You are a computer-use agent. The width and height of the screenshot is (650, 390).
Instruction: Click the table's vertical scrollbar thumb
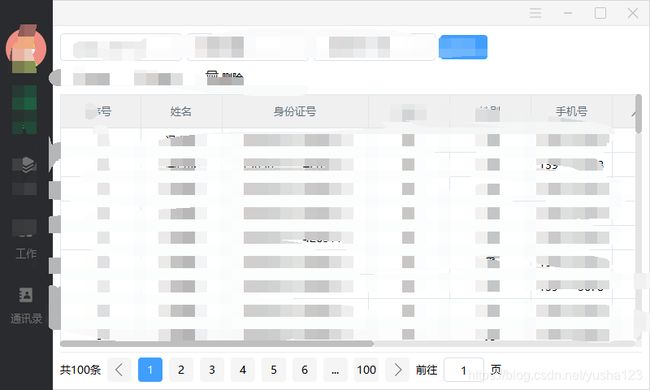coord(638,114)
